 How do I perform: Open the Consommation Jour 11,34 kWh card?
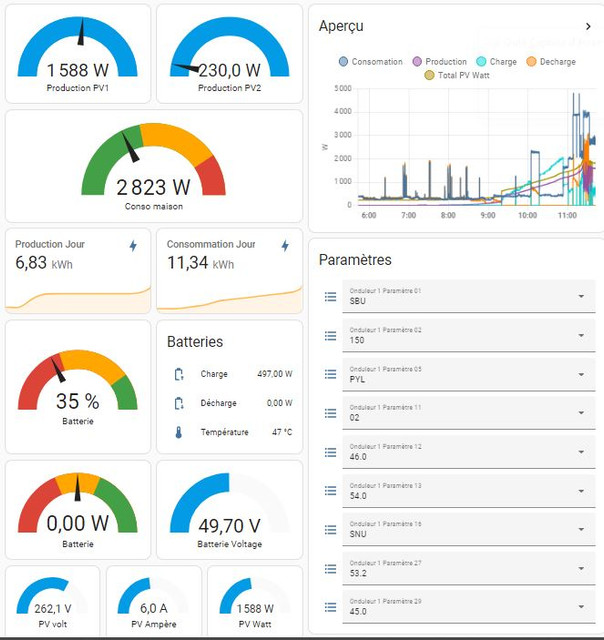[x=230, y=271]
